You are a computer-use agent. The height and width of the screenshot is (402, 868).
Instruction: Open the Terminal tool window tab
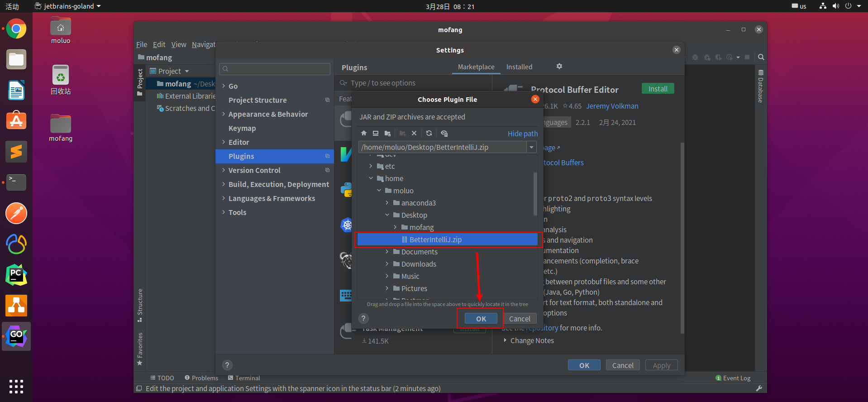244,378
